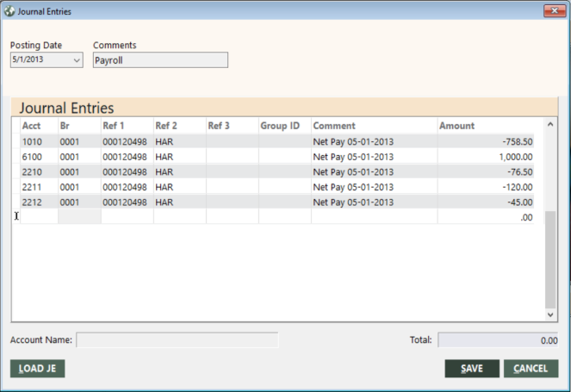Open the Posting Date dropdown

click(77, 60)
